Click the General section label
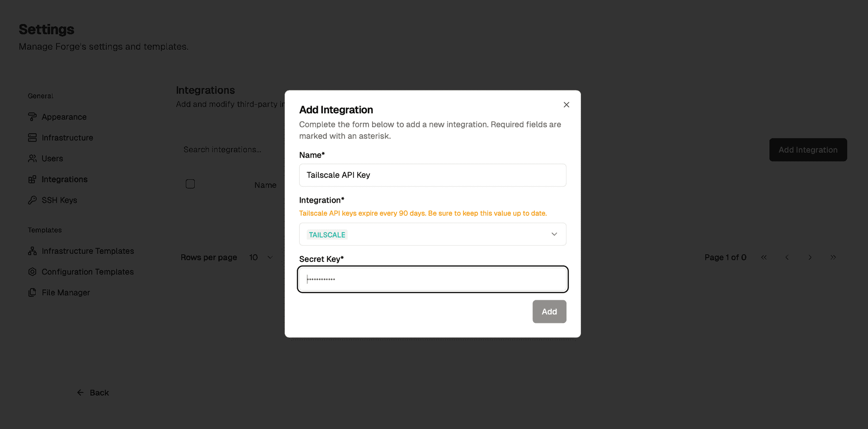868x429 pixels. (x=40, y=96)
